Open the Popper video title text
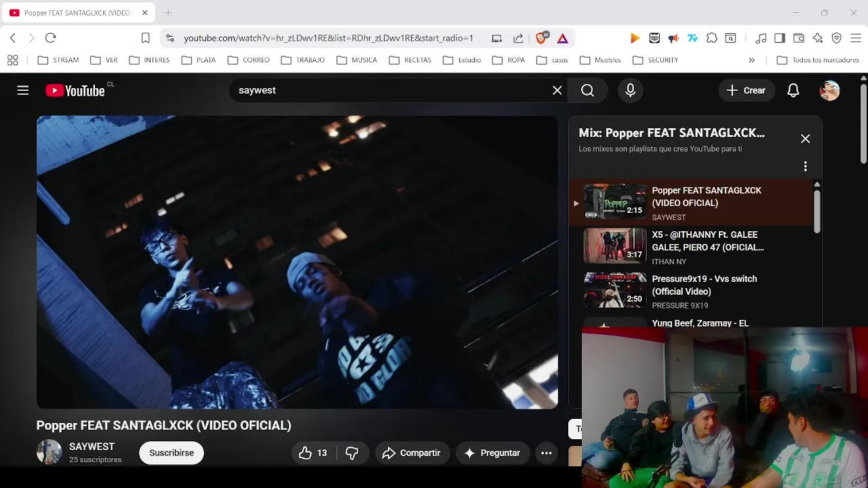The image size is (868, 488). pos(164,425)
